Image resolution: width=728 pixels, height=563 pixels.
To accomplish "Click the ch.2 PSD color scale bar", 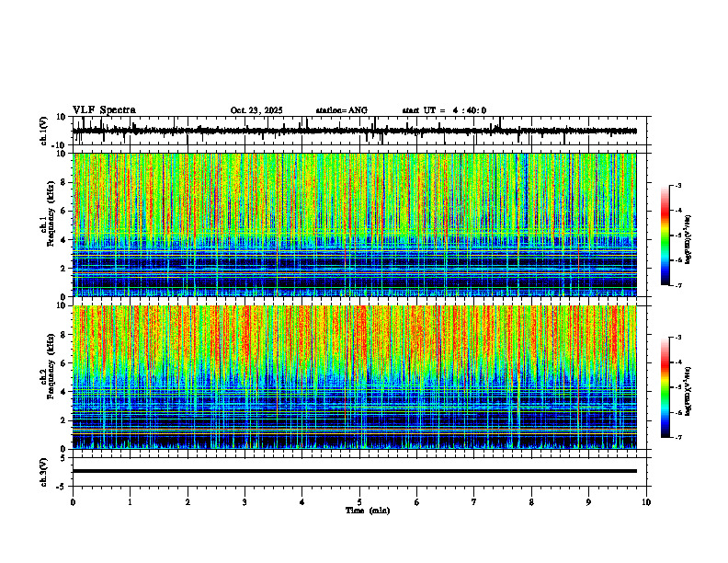I will coord(665,387).
